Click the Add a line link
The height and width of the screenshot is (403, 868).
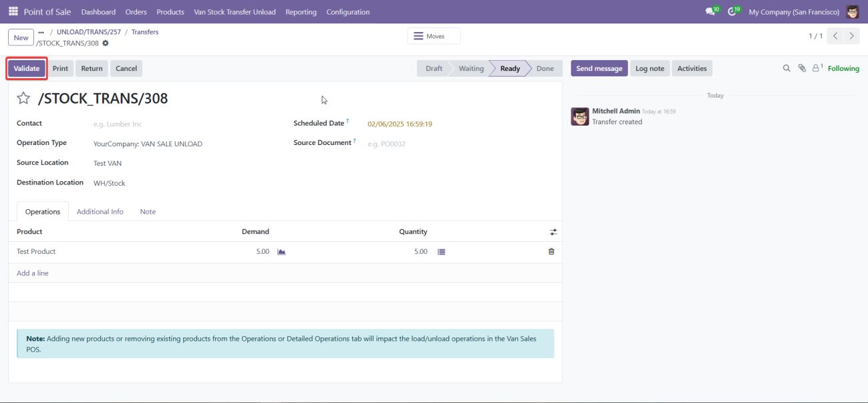(33, 273)
